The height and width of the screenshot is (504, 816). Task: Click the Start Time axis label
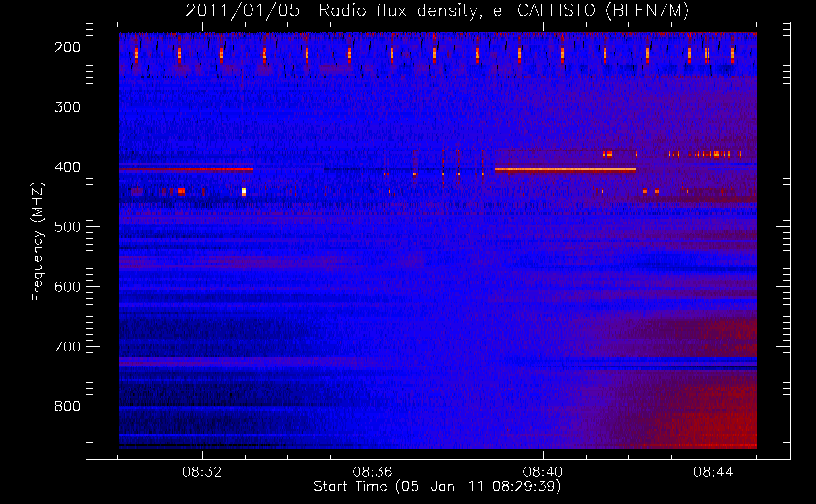pyautogui.click(x=437, y=487)
